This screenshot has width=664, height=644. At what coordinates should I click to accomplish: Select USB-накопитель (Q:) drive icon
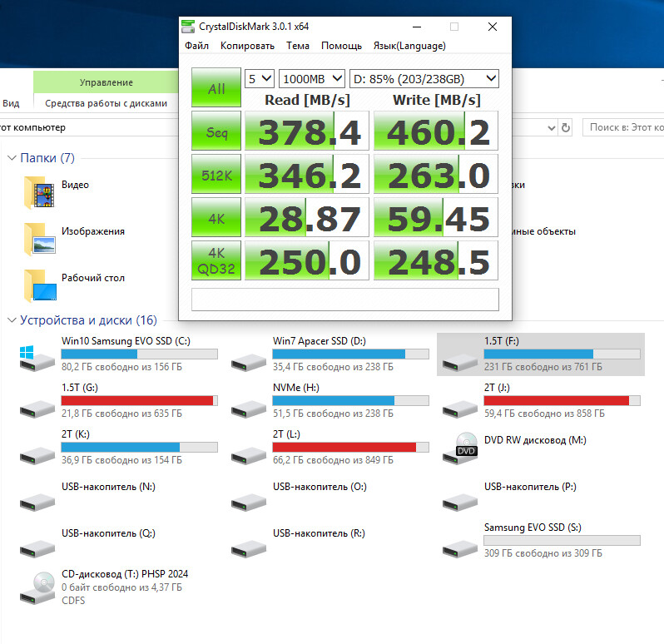click(37, 548)
